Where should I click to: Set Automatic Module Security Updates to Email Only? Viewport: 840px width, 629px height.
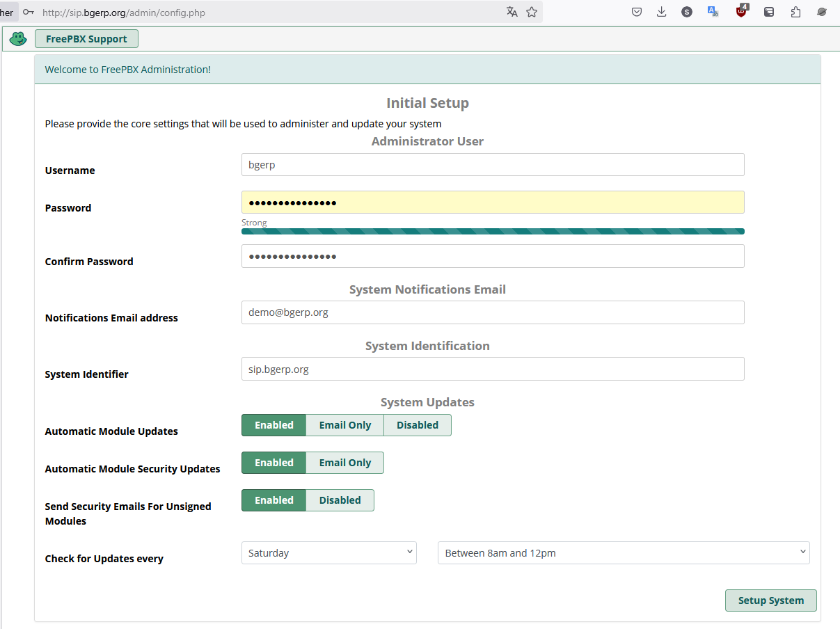pyautogui.click(x=345, y=463)
